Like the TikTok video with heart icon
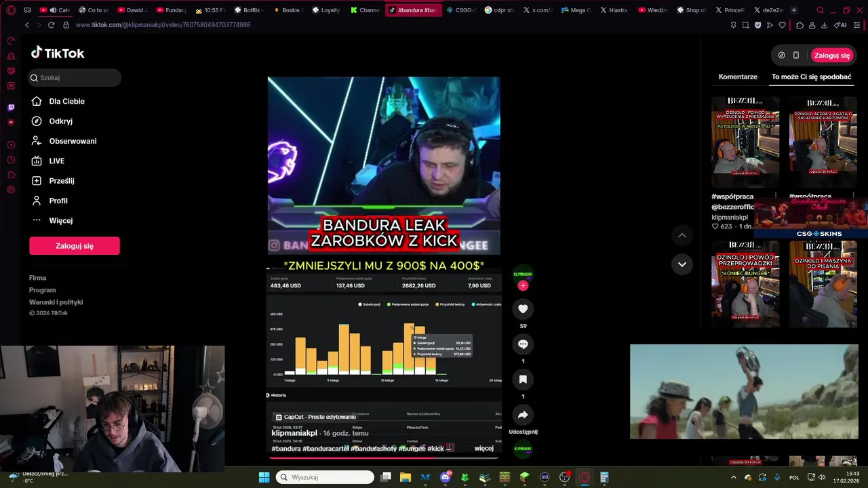Screen dimensions: 868x488 [523, 309]
